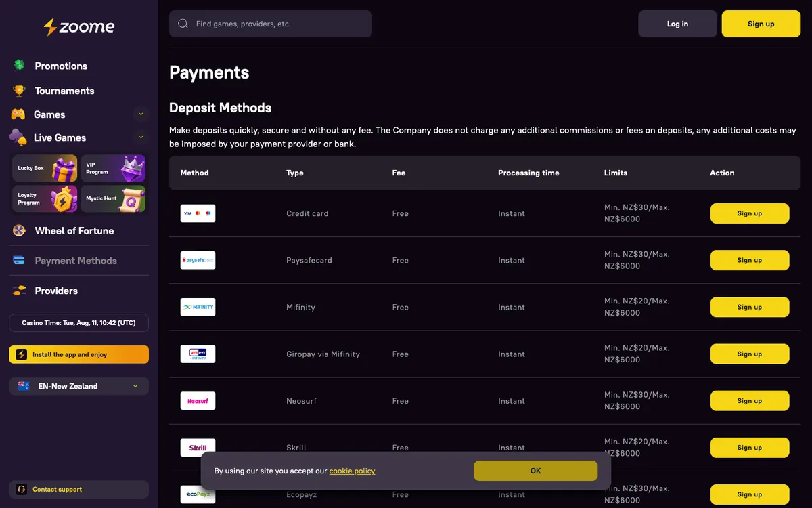812x508 pixels.
Task: Open the Lucky Box tile
Action: coord(45,169)
